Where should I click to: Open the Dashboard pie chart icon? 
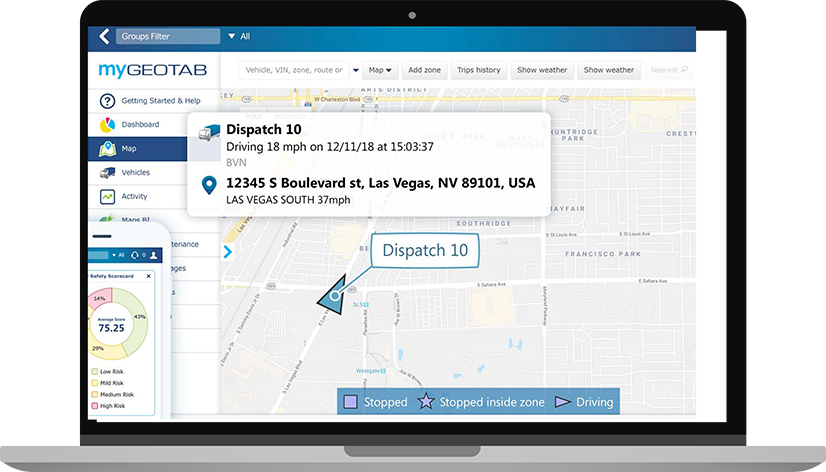tap(107, 125)
